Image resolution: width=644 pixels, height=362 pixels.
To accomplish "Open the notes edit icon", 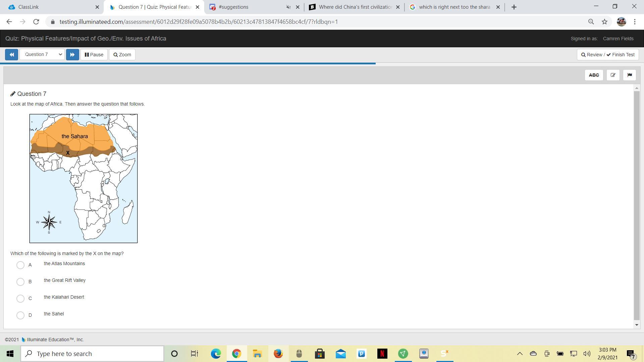I will (613, 75).
